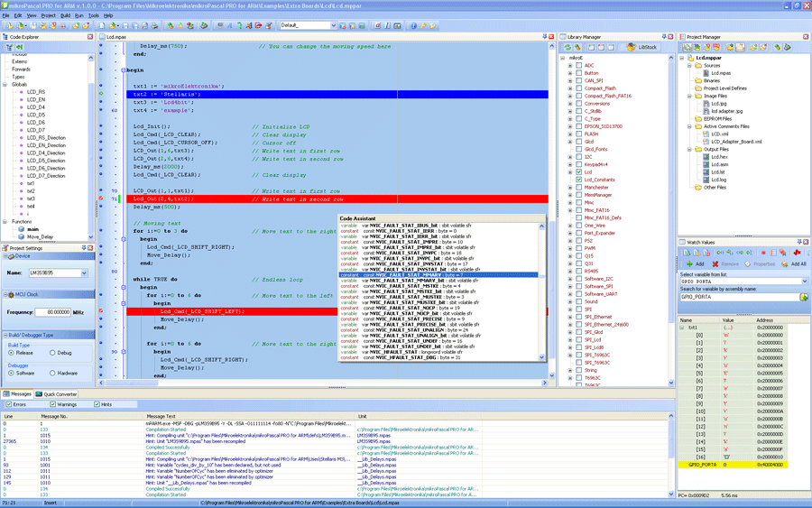Click the Remove button in Watch Values

pos(725,264)
